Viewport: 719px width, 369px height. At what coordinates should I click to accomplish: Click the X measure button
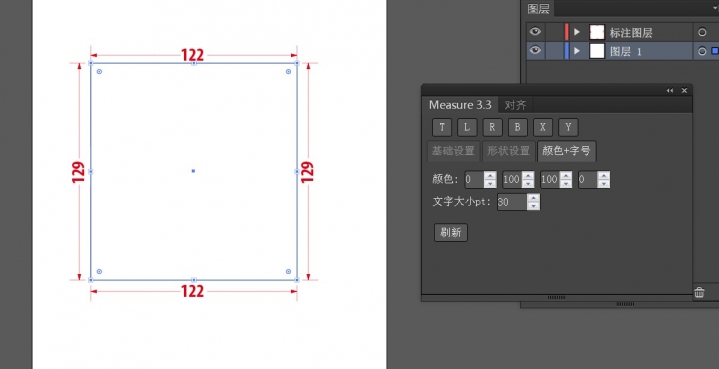543,127
